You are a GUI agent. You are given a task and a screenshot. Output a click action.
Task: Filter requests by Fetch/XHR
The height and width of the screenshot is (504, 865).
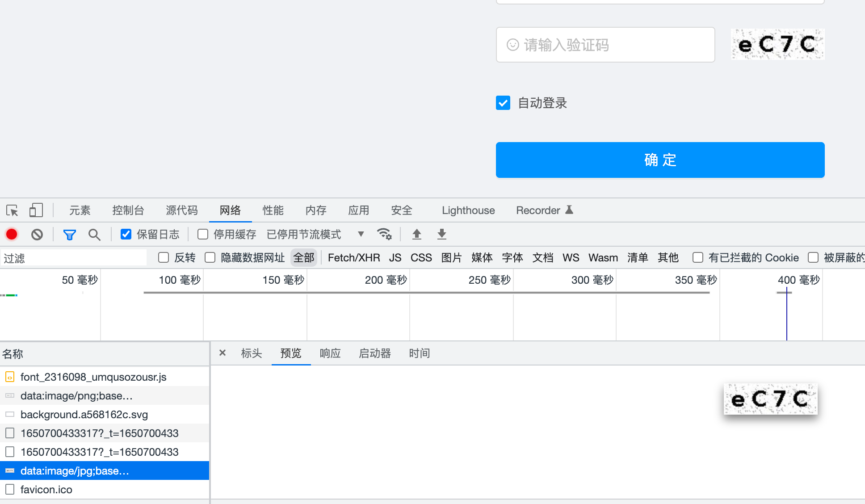tap(354, 257)
